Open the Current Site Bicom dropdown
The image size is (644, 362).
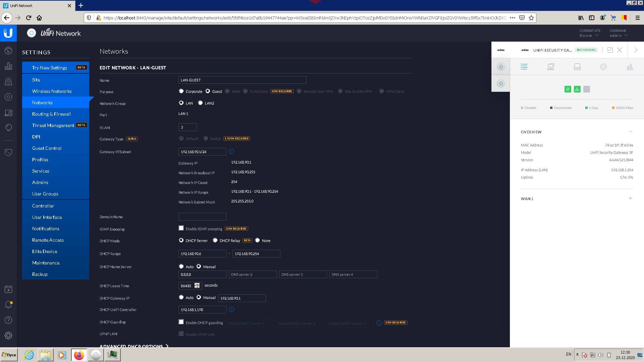(x=589, y=36)
